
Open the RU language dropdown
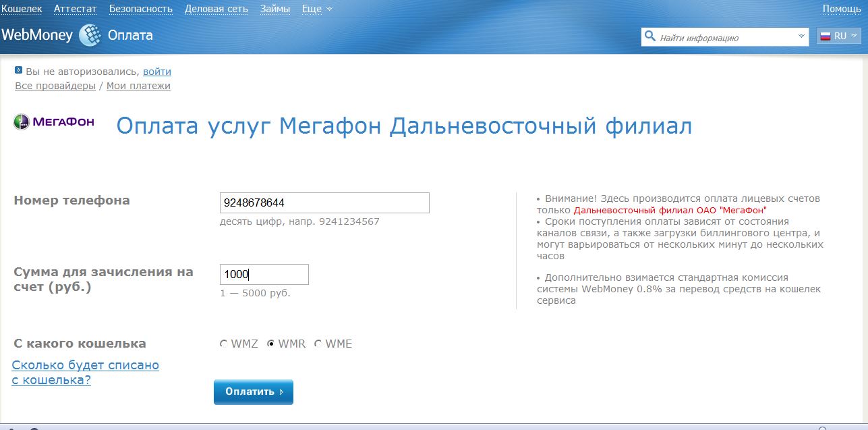point(838,36)
